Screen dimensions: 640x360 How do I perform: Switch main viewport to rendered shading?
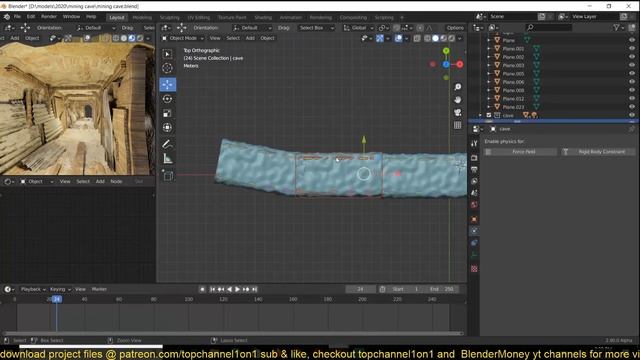[452, 38]
